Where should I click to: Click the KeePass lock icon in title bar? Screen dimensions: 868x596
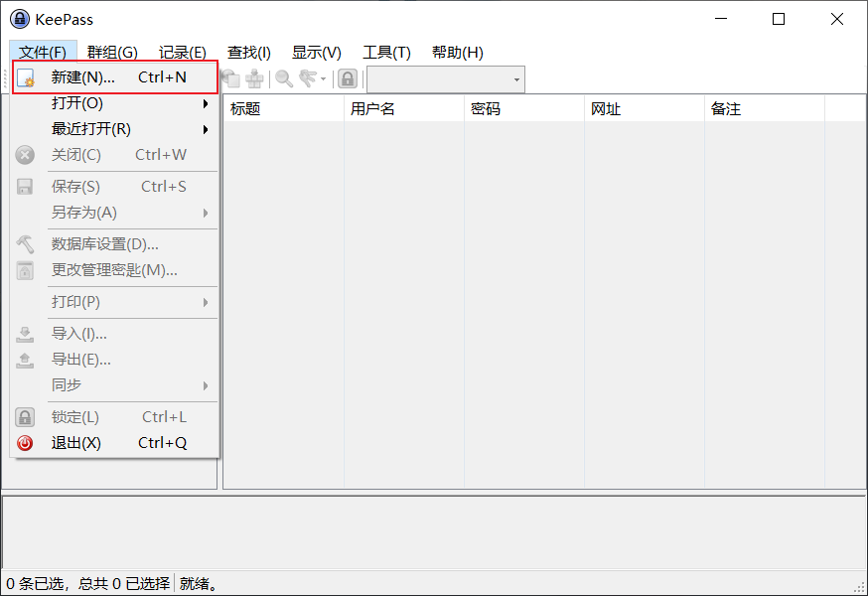[x=19, y=19]
